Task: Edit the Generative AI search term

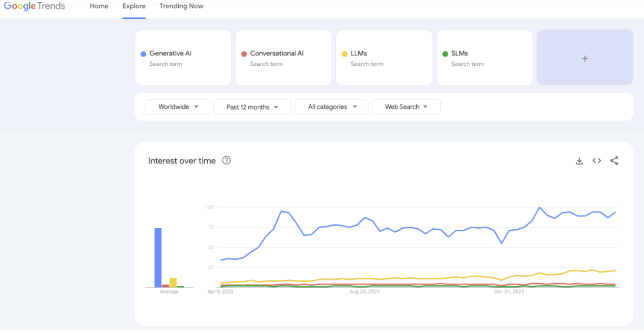Action: 171,53
